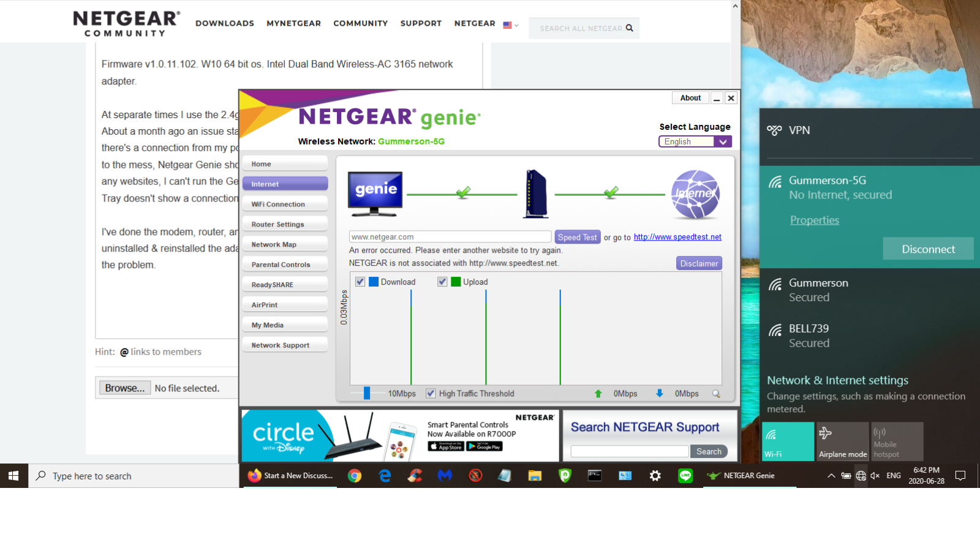980x551 pixels.
Task: Select WiFi Connection in Genie sidebar
Action: [x=285, y=204]
